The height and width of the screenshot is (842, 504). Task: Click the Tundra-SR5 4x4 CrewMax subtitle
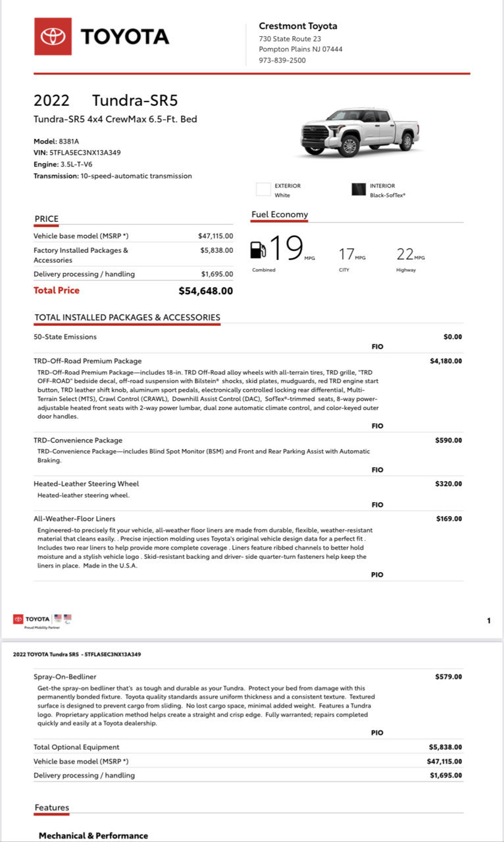[x=115, y=119]
